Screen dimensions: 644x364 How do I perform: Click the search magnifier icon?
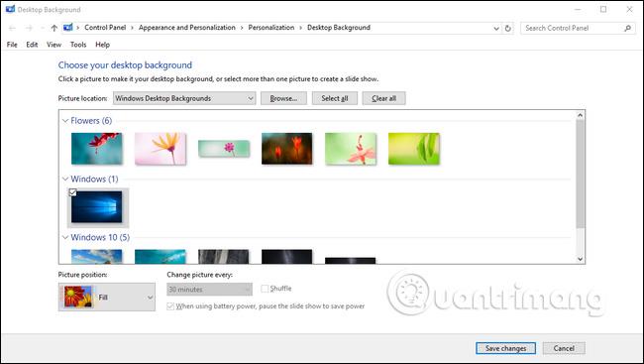click(x=627, y=28)
